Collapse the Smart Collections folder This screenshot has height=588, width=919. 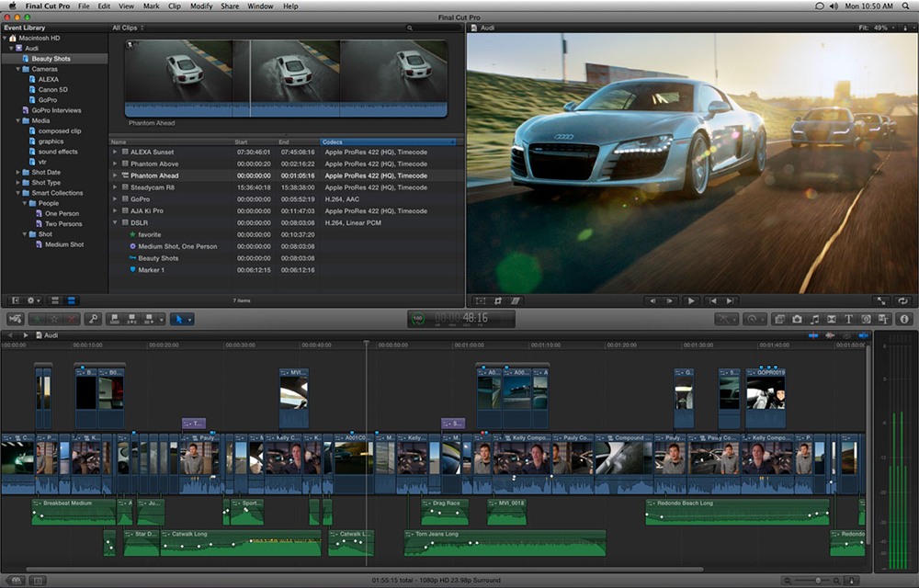tap(17, 193)
